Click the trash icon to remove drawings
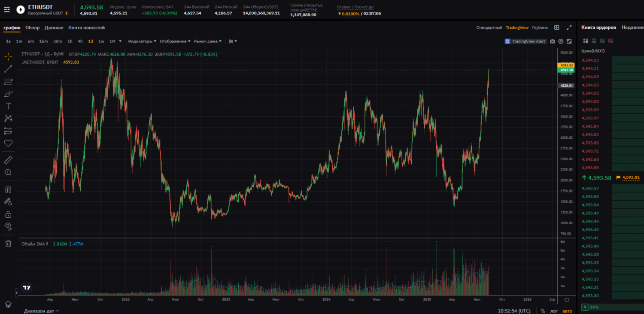Image resolution: width=644 pixels, height=314 pixels. 8,244
